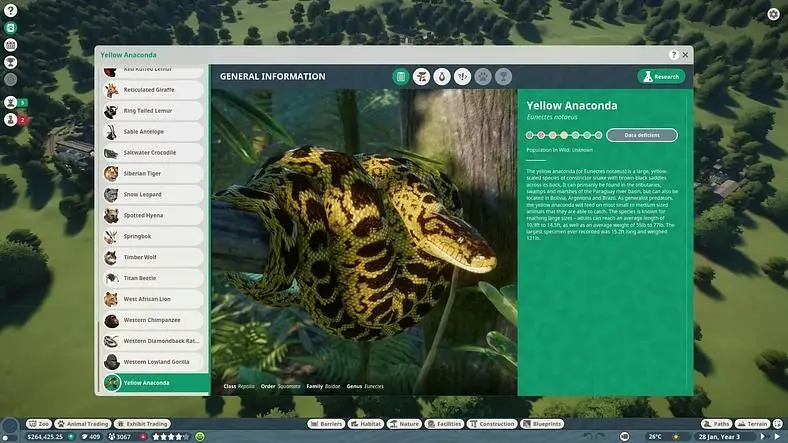Switch to the habitat requirements tab icon
This screenshot has width=788, height=443.
pos(421,77)
